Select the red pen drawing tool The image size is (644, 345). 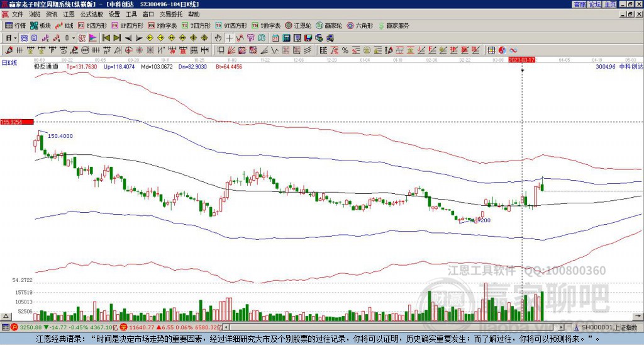[x=8, y=50]
